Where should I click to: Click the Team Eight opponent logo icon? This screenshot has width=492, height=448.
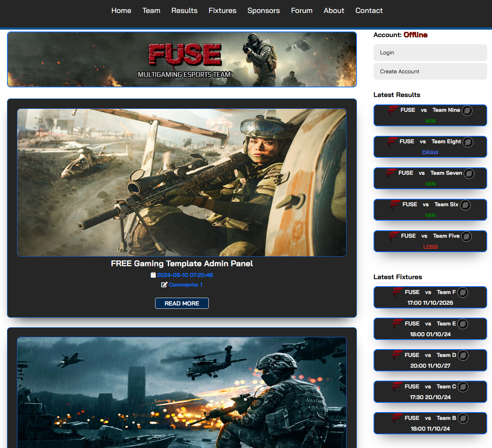(x=468, y=142)
